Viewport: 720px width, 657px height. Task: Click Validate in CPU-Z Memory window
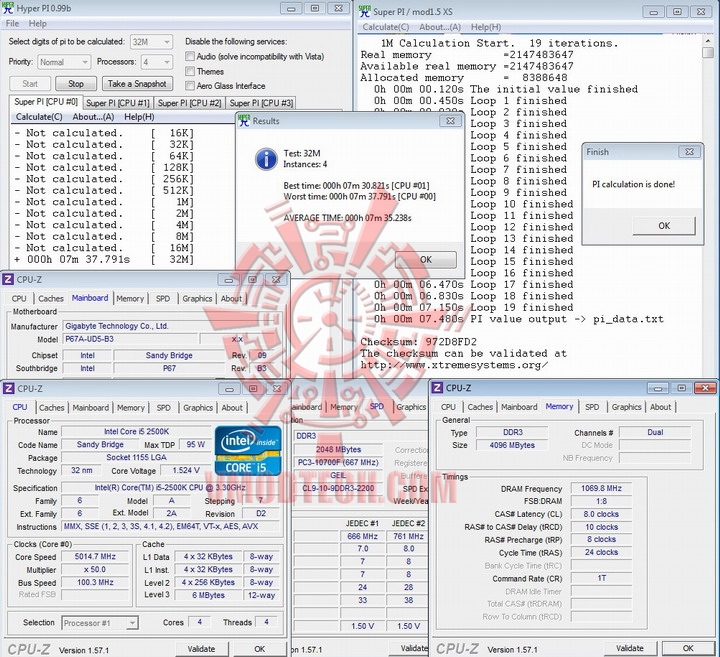pos(630,648)
